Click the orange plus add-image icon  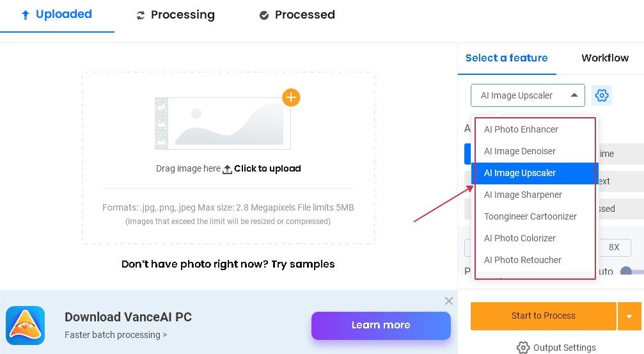coord(291,97)
